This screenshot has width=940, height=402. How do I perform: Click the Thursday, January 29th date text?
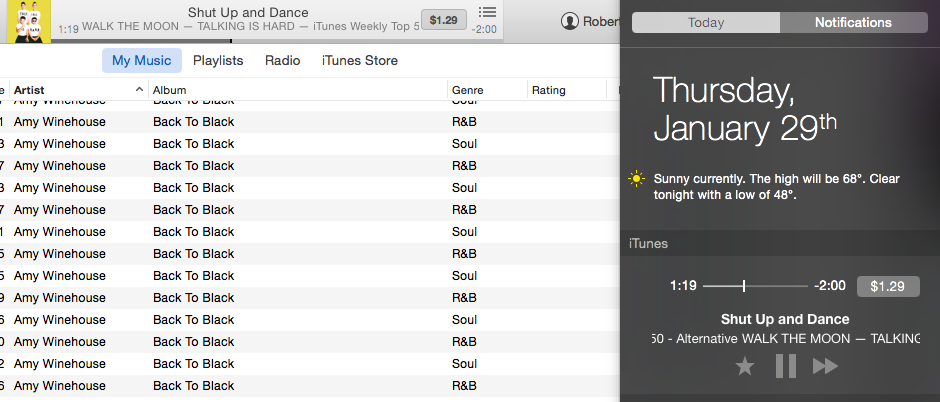745,110
